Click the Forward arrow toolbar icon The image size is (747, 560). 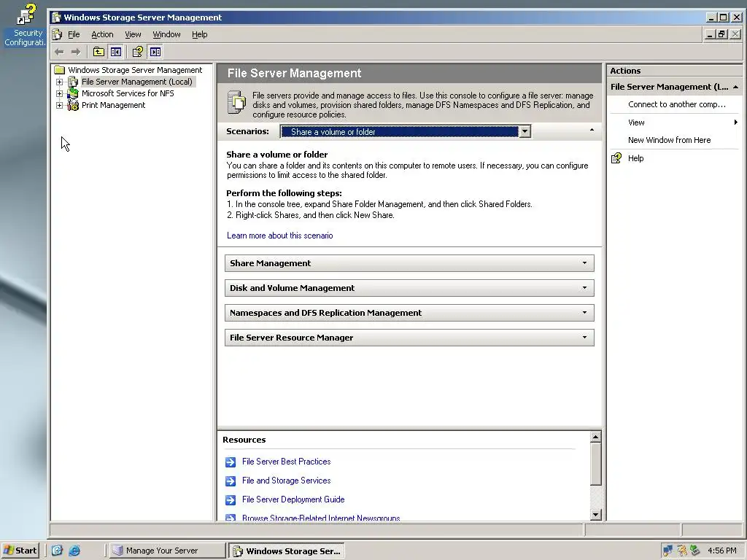(x=76, y=52)
